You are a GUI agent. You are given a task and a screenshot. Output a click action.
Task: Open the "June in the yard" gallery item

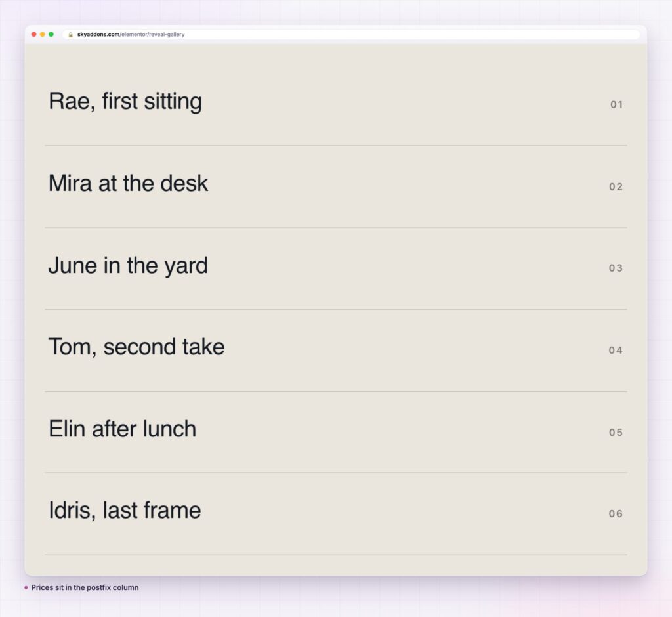[x=336, y=269]
